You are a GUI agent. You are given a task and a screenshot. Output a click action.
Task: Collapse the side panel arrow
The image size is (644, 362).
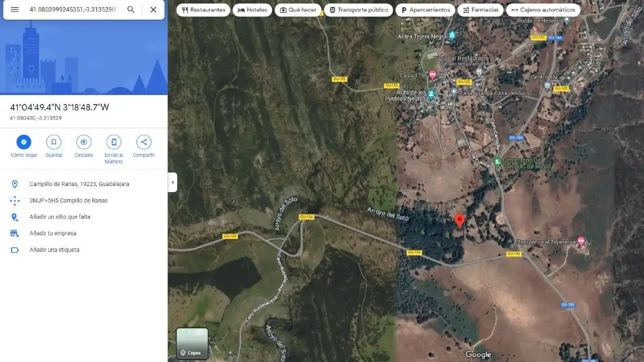pos(173,182)
